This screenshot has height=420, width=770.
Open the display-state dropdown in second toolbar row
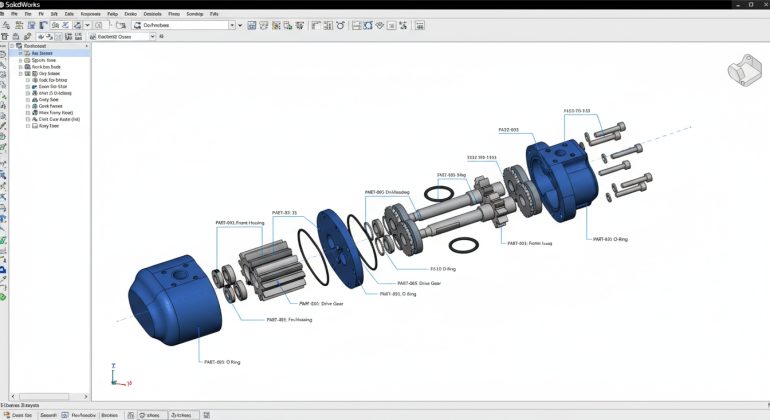coord(152,37)
